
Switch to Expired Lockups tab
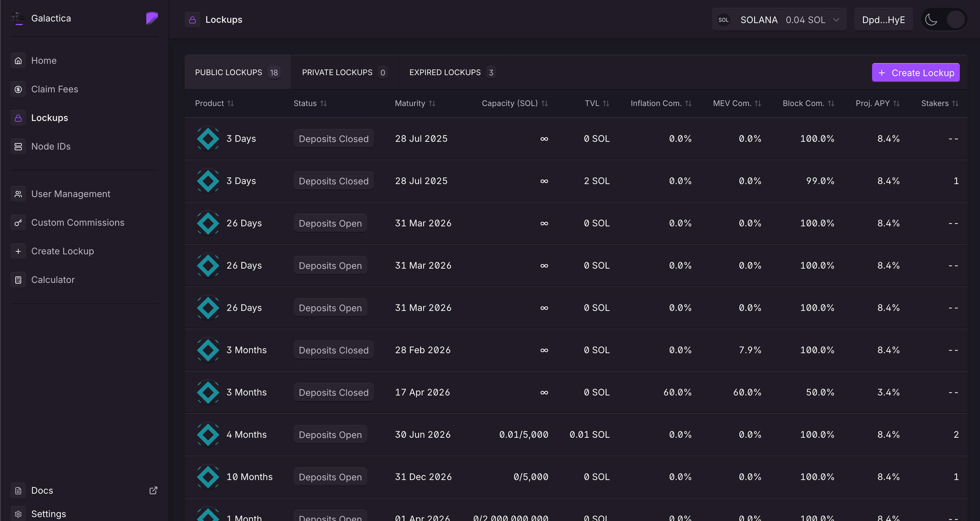452,72
